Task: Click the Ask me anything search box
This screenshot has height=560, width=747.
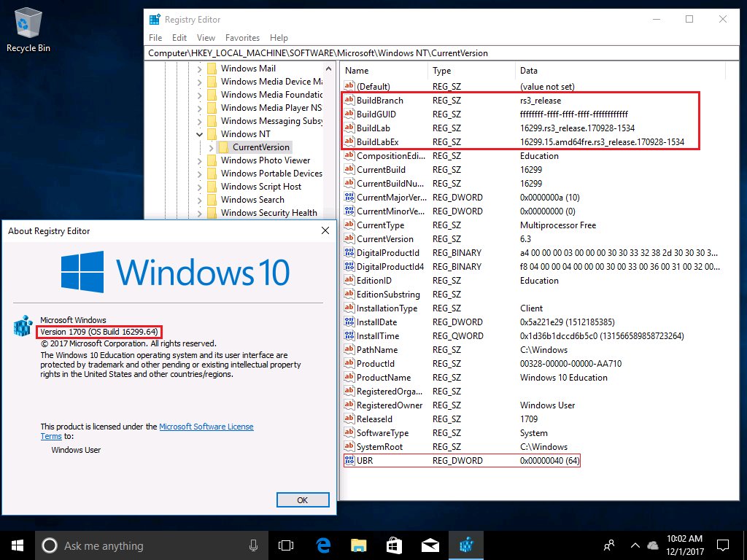Action: [152, 545]
